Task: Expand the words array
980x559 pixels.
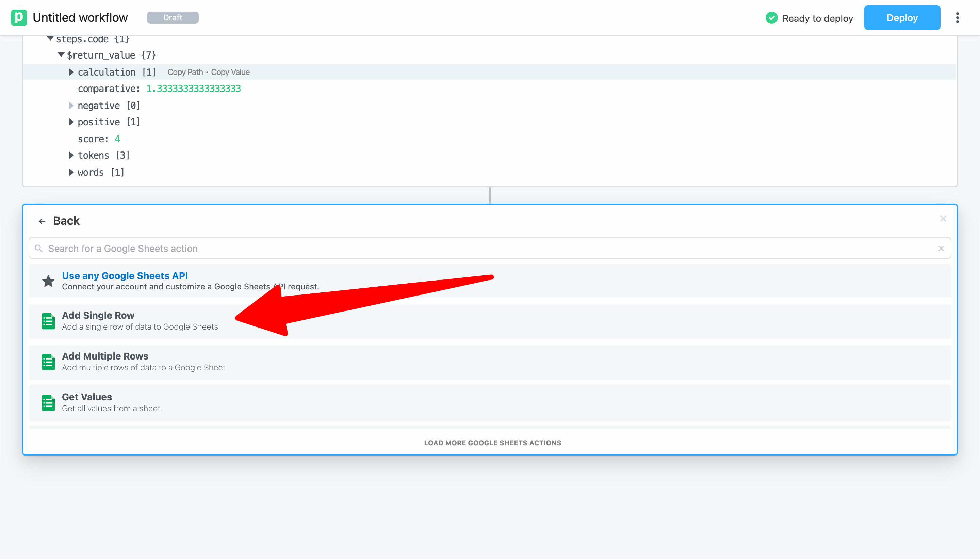Action: point(71,172)
